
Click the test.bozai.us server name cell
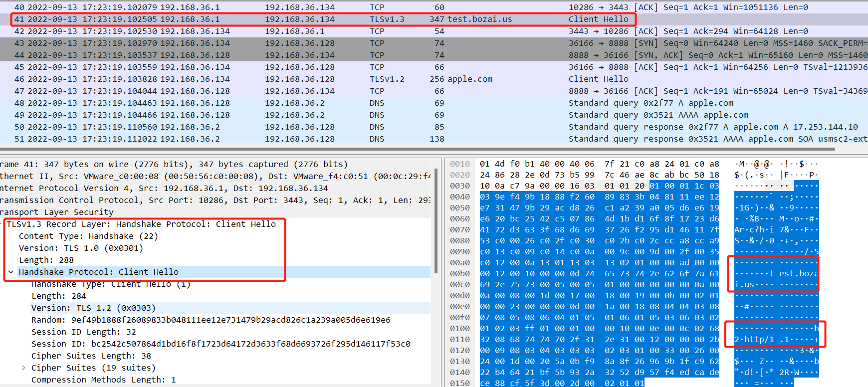pos(479,19)
